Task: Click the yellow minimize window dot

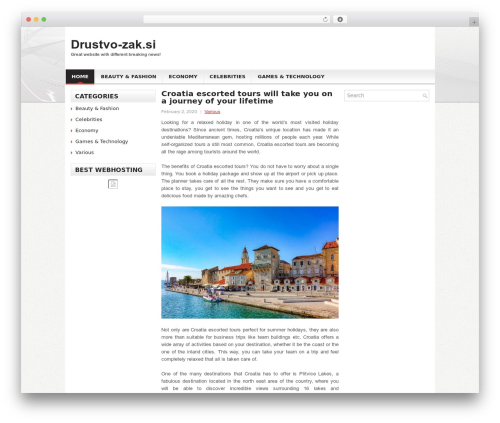Action: coord(36,19)
